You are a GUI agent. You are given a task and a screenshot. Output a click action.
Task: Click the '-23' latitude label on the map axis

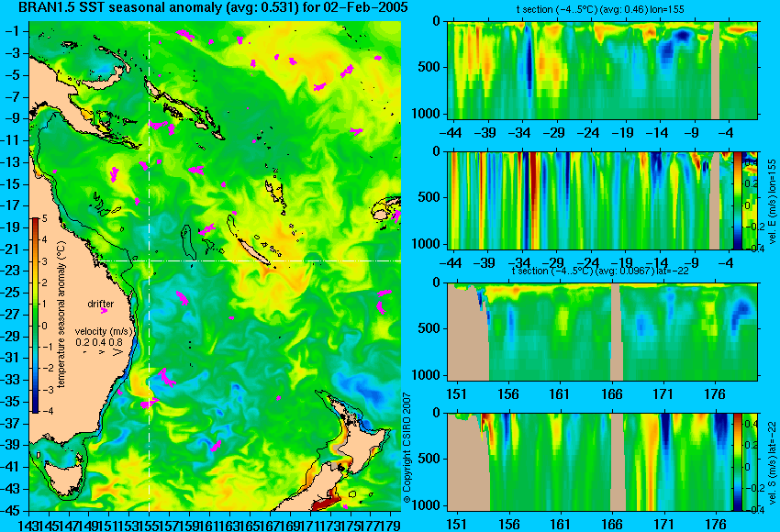tap(10, 271)
